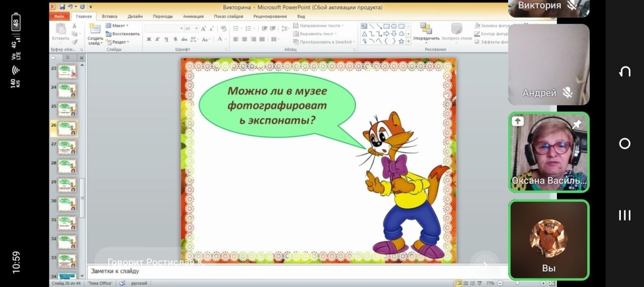
Task: Click the Эффекты фигуры shape effects button
Action: (x=491, y=42)
